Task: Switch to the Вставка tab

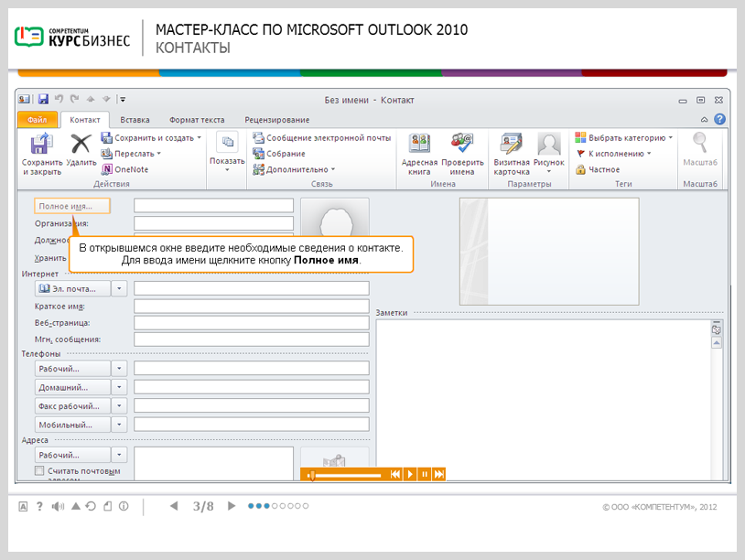Action: [135, 120]
